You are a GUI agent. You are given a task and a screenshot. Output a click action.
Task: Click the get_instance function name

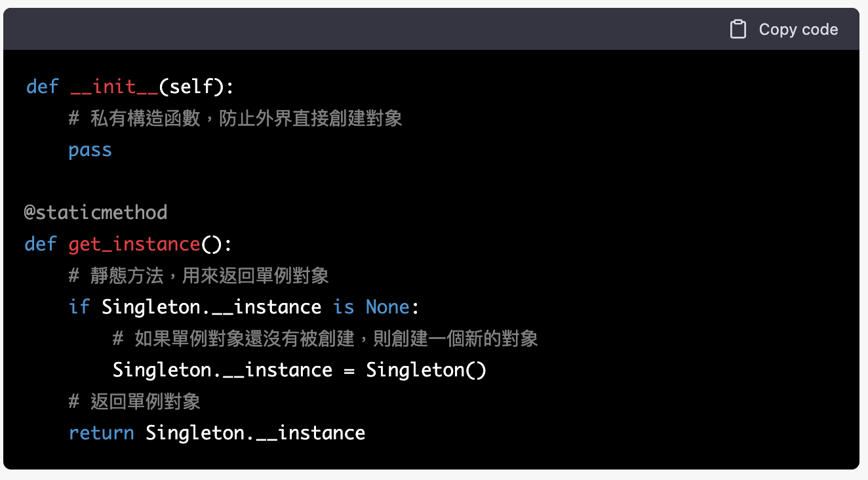(134, 244)
